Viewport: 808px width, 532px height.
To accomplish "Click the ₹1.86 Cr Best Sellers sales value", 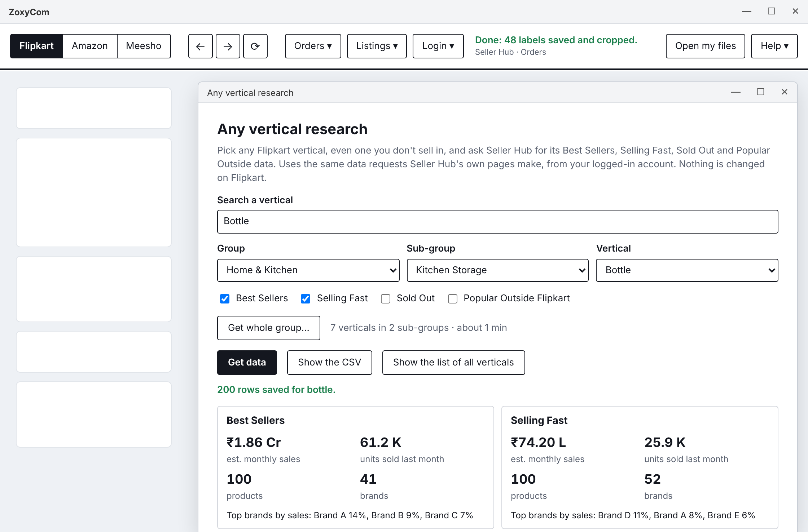I will (x=254, y=442).
